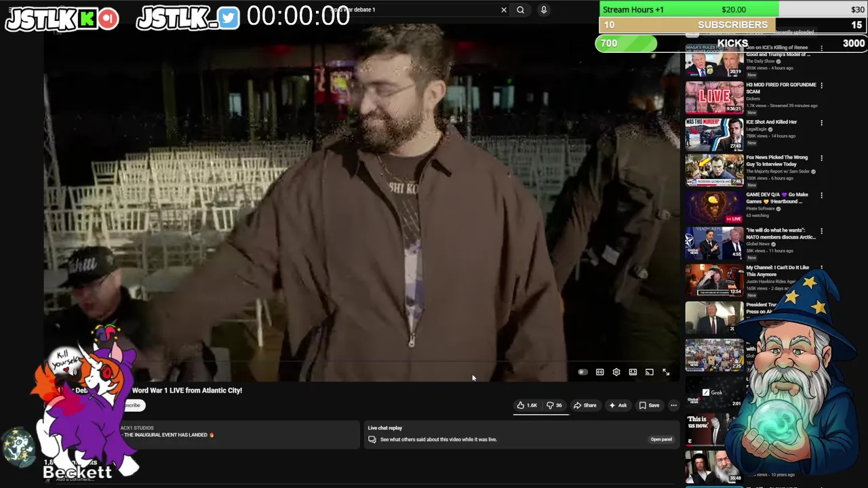Open the live chat replay panel
The width and height of the screenshot is (868, 488).
[661, 439]
